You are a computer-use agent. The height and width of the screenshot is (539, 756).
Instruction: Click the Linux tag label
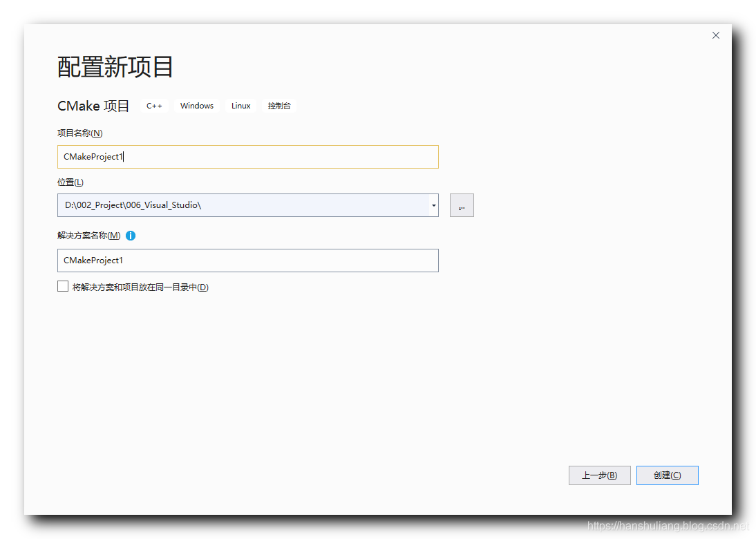(x=240, y=106)
